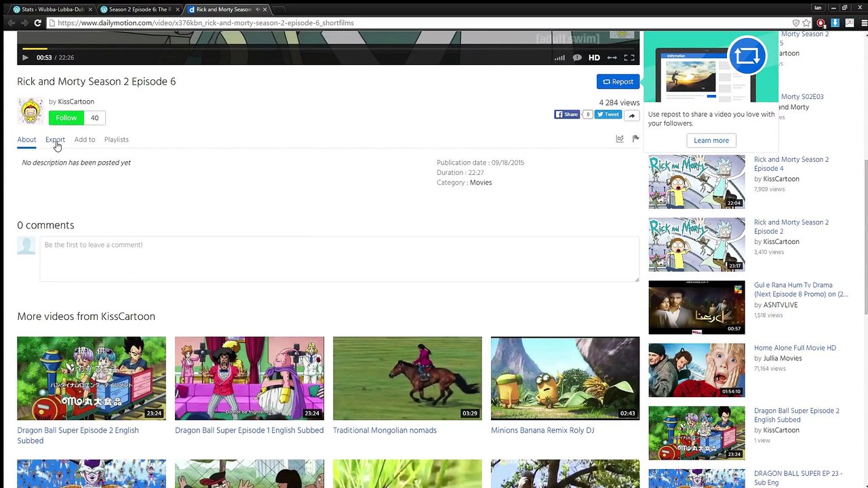868x488 pixels.
Task: Open the Gul e Rana video thumbnail
Action: [696, 307]
